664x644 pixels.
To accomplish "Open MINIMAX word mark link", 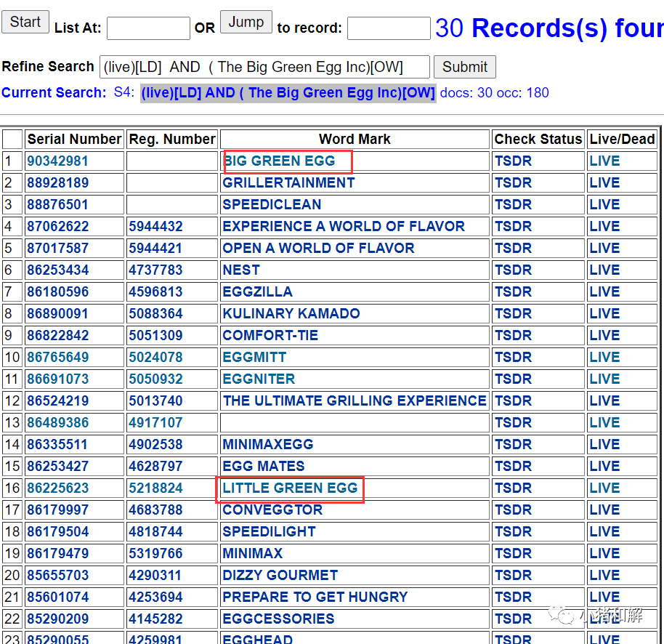I will 252,554.
